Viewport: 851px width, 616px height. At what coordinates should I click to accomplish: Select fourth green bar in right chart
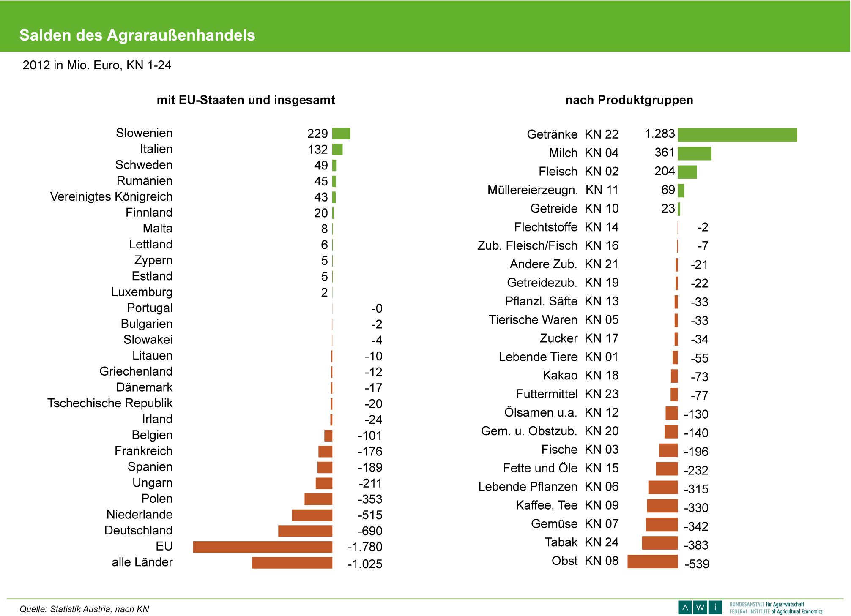681,191
